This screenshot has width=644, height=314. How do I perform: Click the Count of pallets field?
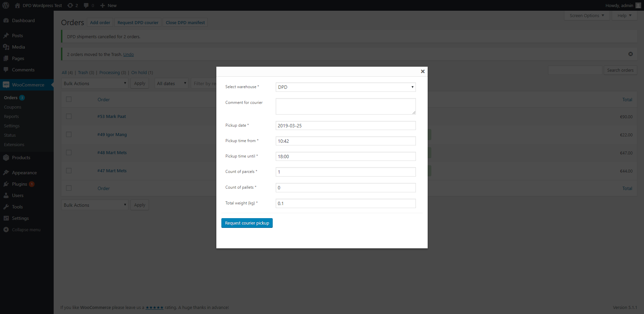pyautogui.click(x=345, y=188)
